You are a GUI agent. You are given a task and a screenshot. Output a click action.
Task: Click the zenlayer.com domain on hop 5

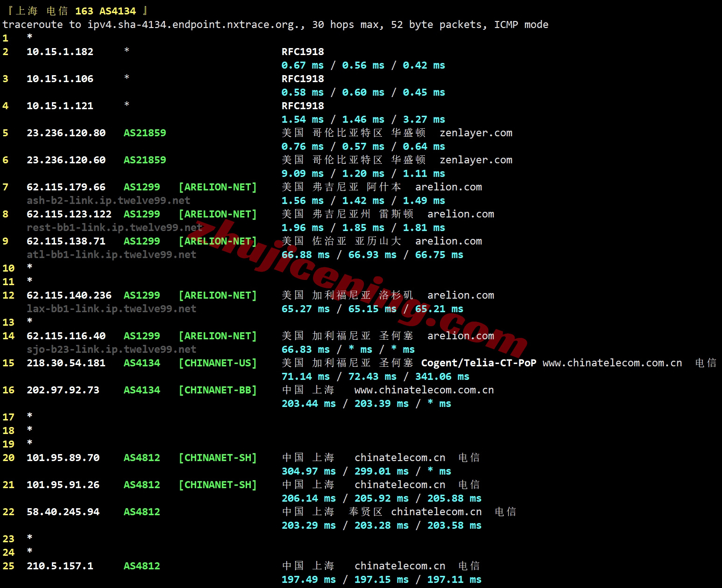point(475,133)
